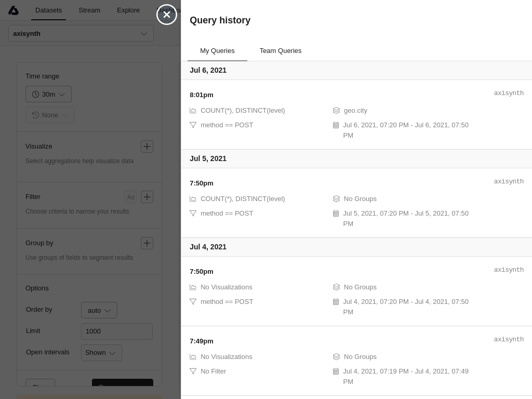This screenshot has width=532, height=399.
Task: Open the Stream navigation item
Action: (x=89, y=10)
